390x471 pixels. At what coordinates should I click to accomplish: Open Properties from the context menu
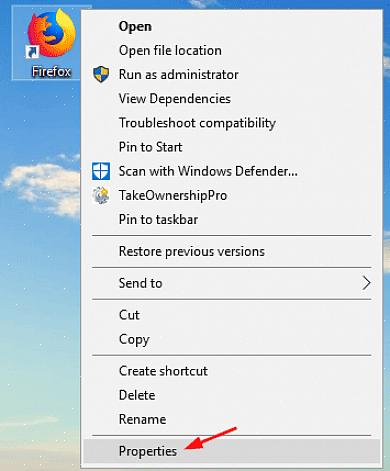pos(232,451)
